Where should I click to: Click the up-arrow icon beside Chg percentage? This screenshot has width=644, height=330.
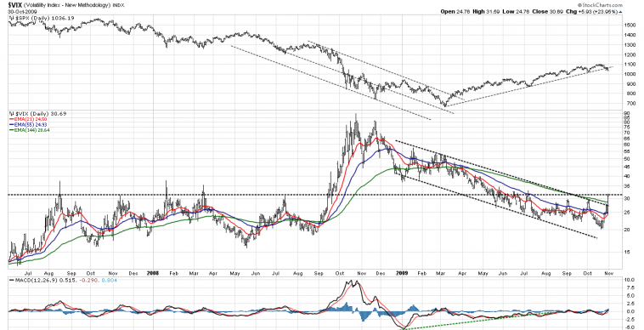pos(620,12)
